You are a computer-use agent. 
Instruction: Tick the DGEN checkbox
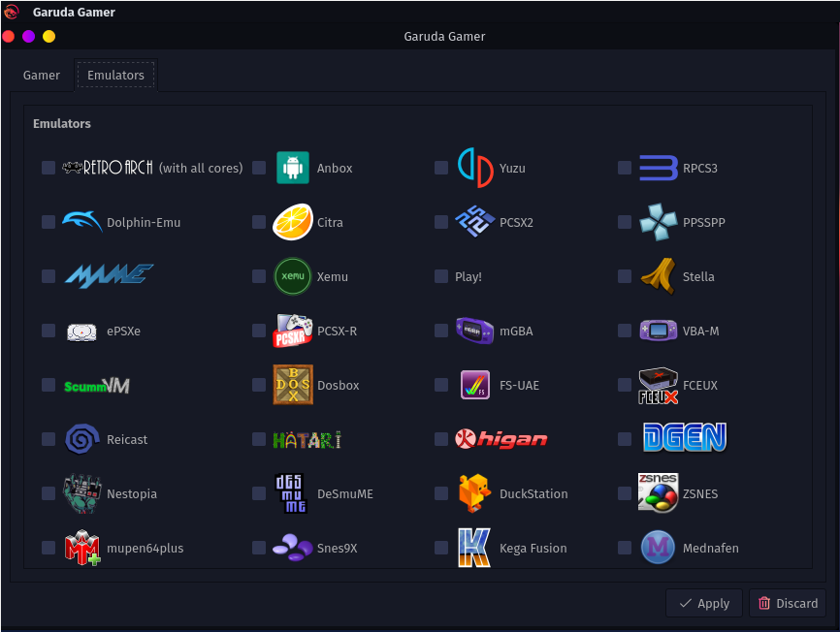624,439
